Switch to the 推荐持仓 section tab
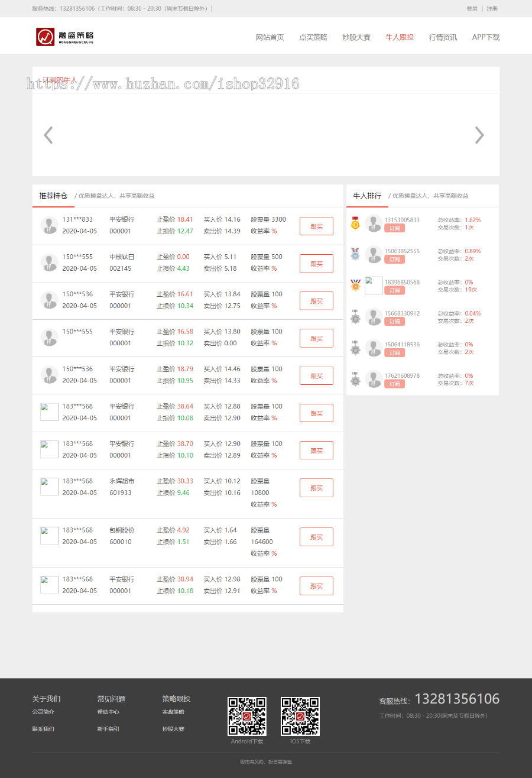Image resolution: width=532 pixels, height=778 pixels. point(53,195)
